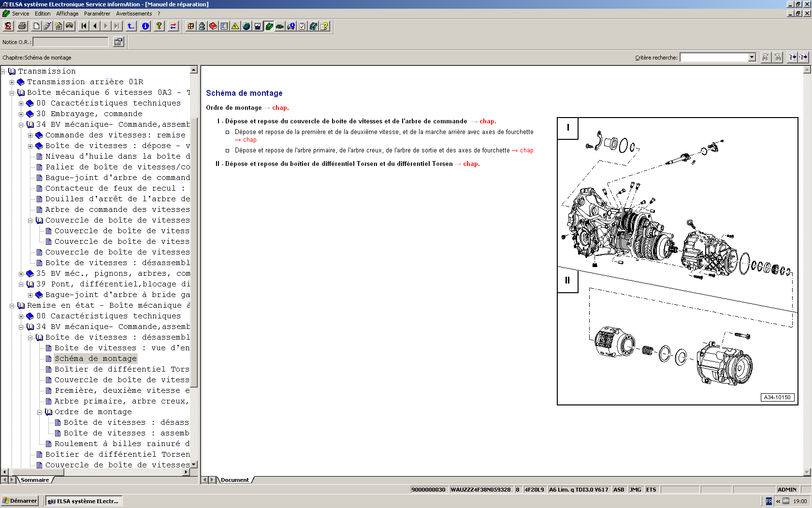Screen dimensions: 812x508
Task: Open the Démarrer start menu
Action: pyautogui.click(x=20, y=501)
